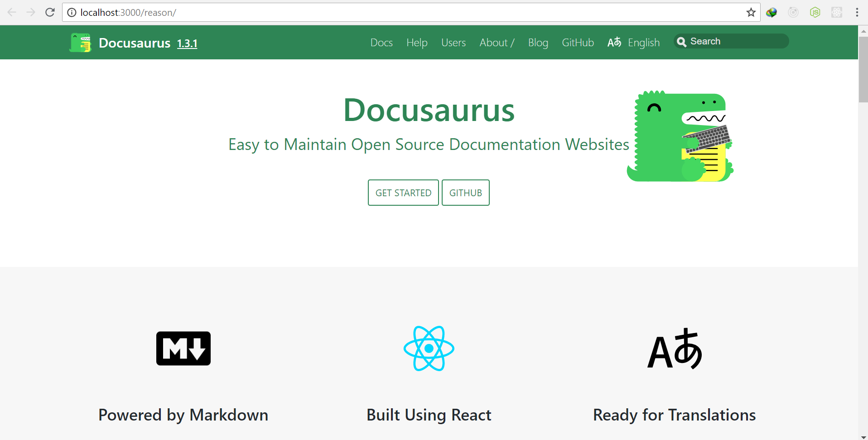Open the GitHub nav item
The image size is (868, 440).
click(578, 43)
